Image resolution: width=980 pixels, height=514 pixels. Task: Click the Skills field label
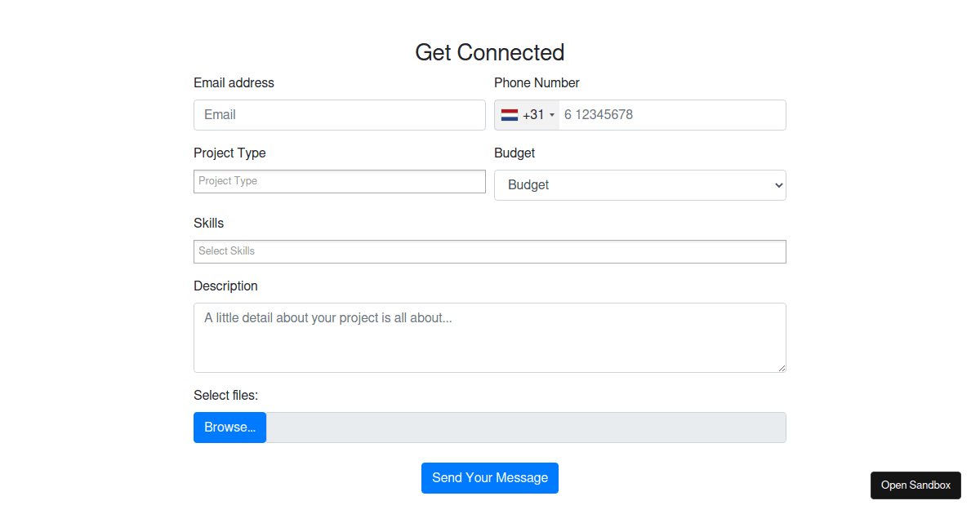tap(208, 223)
